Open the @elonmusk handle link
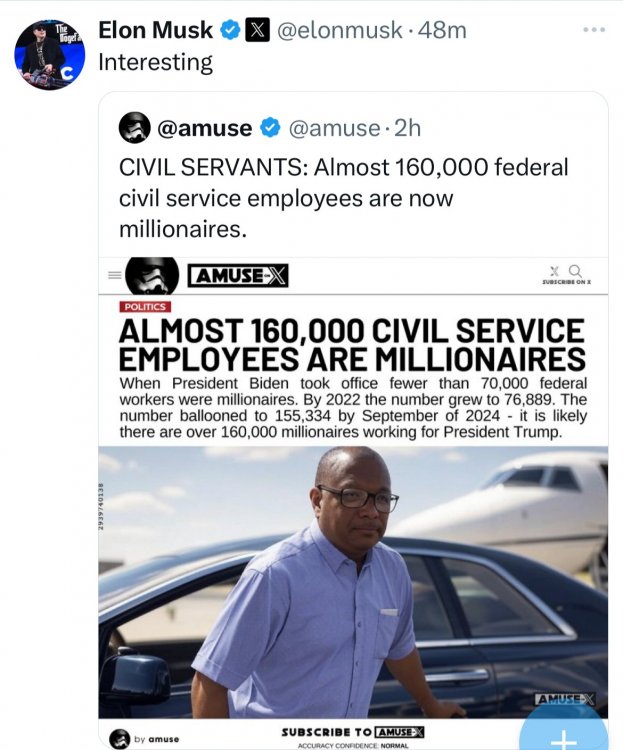Screen dimensions: 623x750 [338, 31]
